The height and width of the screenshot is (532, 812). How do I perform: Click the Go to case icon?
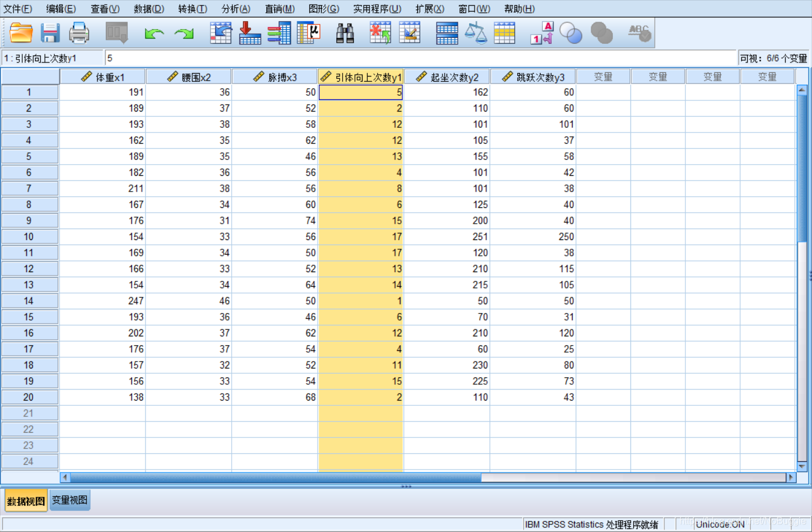point(221,33)
